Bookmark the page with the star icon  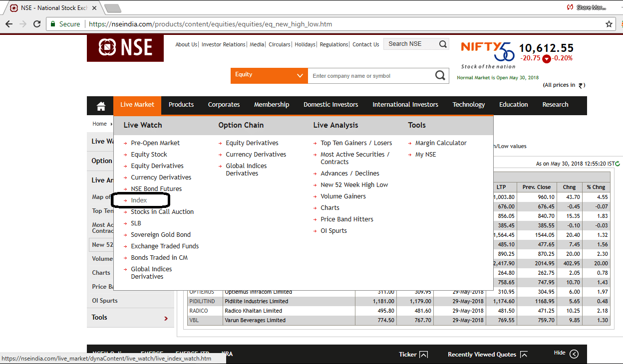[x=609, y=24]
